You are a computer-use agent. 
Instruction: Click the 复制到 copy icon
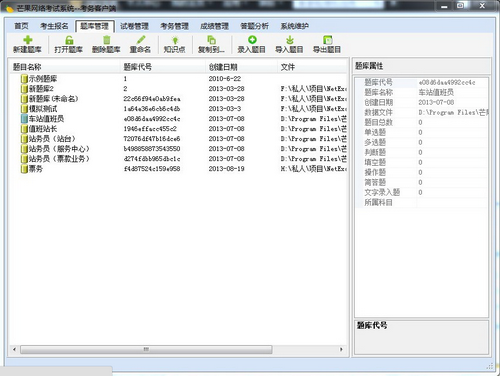(211, 40)
